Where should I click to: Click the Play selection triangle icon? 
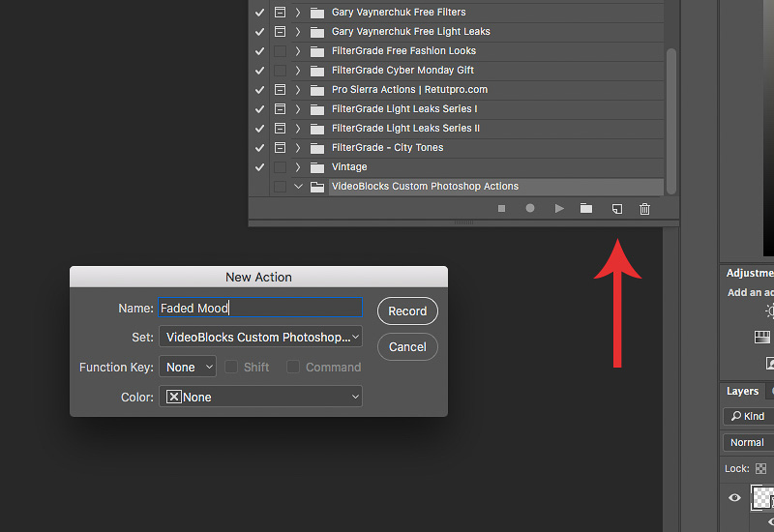[559, 208]
